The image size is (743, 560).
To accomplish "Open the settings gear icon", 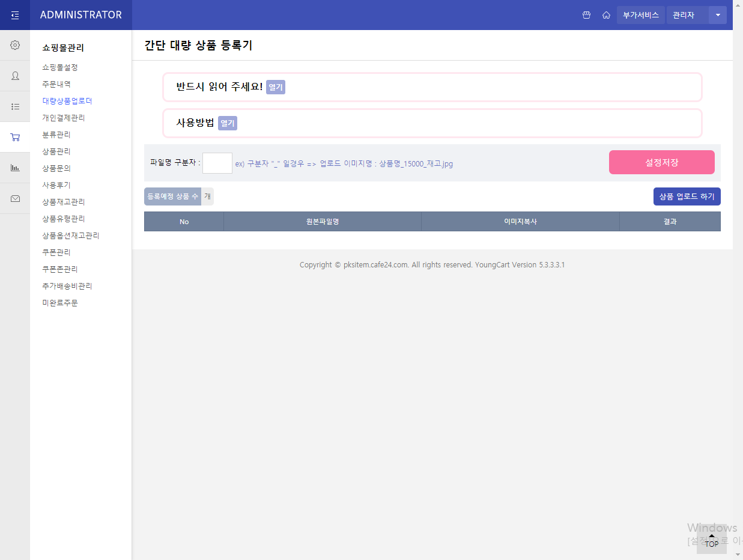I will coord(14,45).
